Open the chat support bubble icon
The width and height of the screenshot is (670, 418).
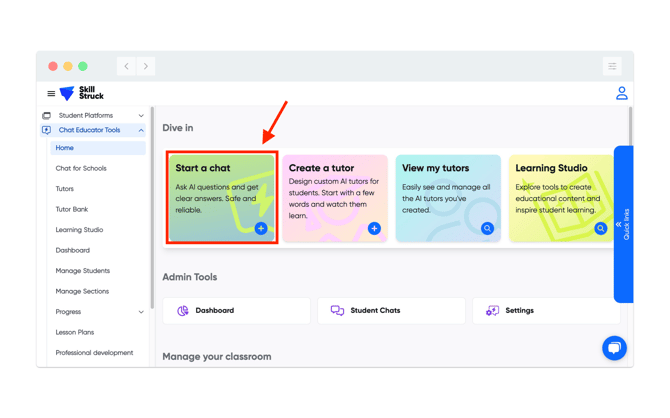coord(614,347)
